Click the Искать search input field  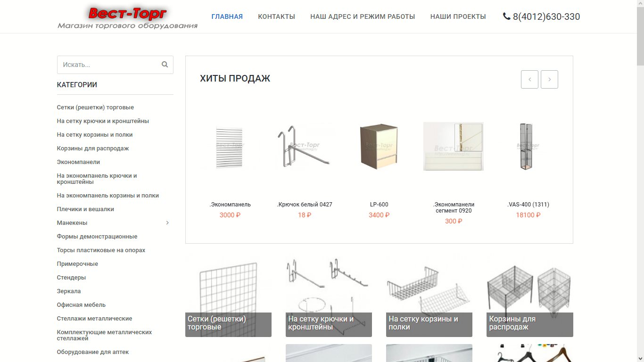point(115,65)
